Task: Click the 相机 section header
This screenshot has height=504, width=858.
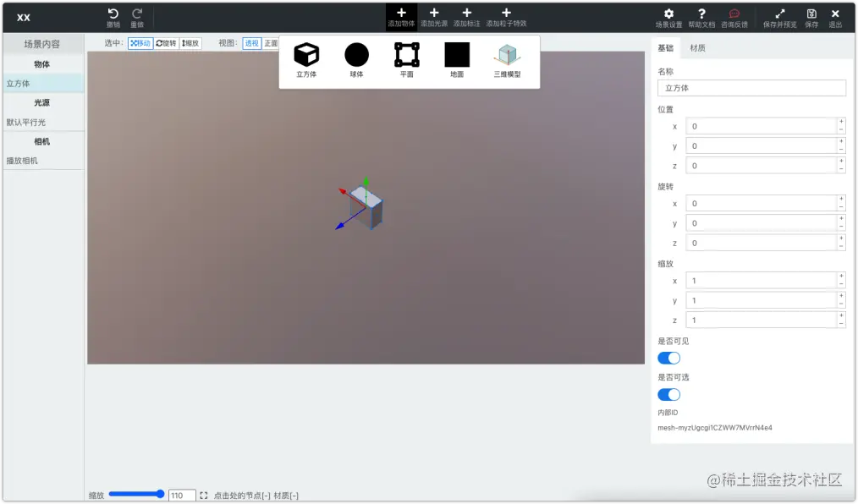Action: 42,141
